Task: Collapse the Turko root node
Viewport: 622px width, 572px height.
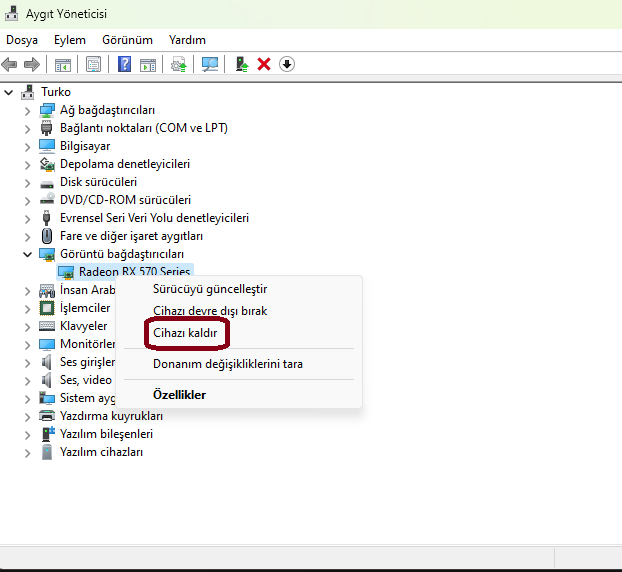Action: click(8, 93)
